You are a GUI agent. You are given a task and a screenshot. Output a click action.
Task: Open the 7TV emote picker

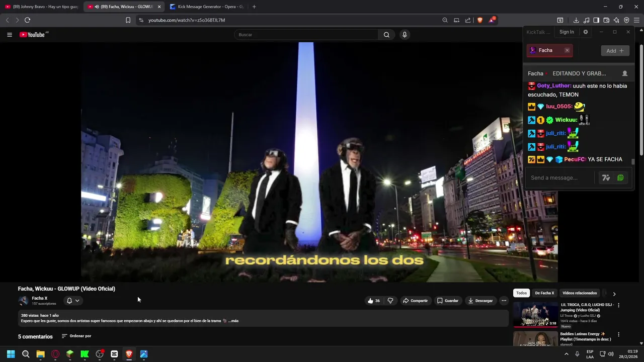click(606, 177)
